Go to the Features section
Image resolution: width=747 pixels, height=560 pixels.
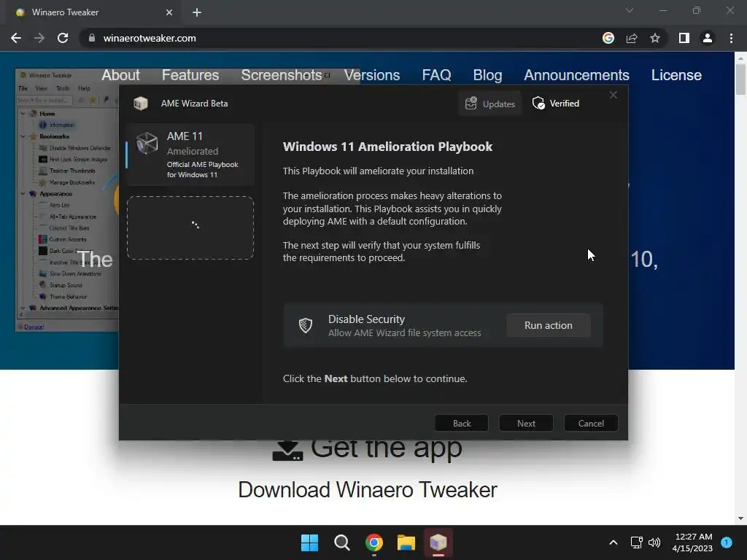tap(190, 75)
